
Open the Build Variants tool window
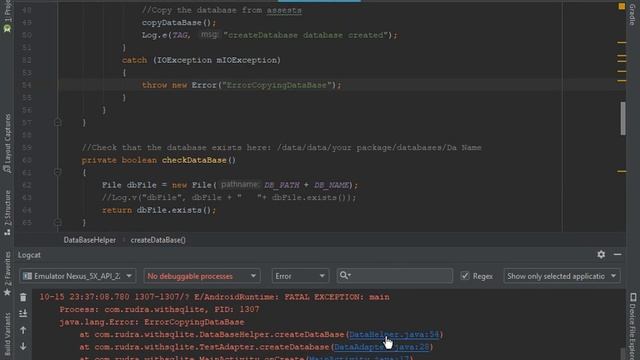tap(7, 335)
